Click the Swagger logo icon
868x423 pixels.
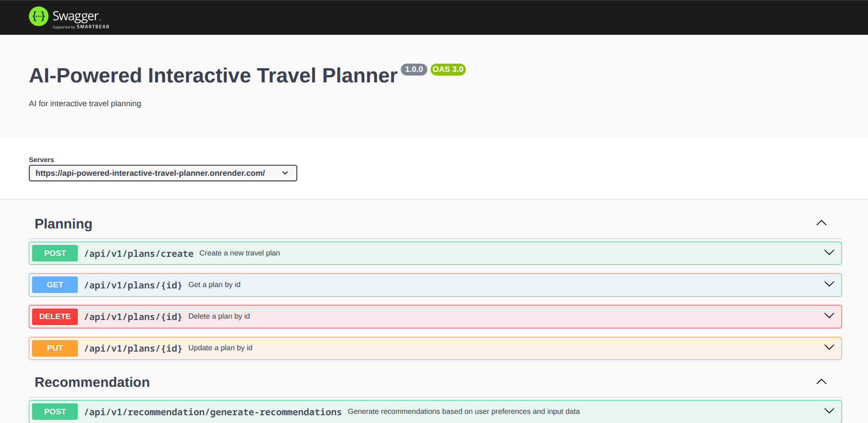click(38, 16)
